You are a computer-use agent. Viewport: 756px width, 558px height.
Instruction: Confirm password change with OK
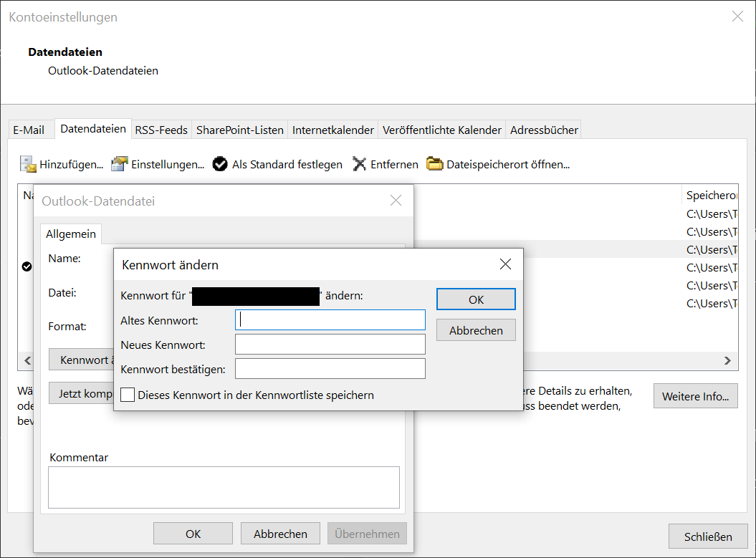point(476,299)
